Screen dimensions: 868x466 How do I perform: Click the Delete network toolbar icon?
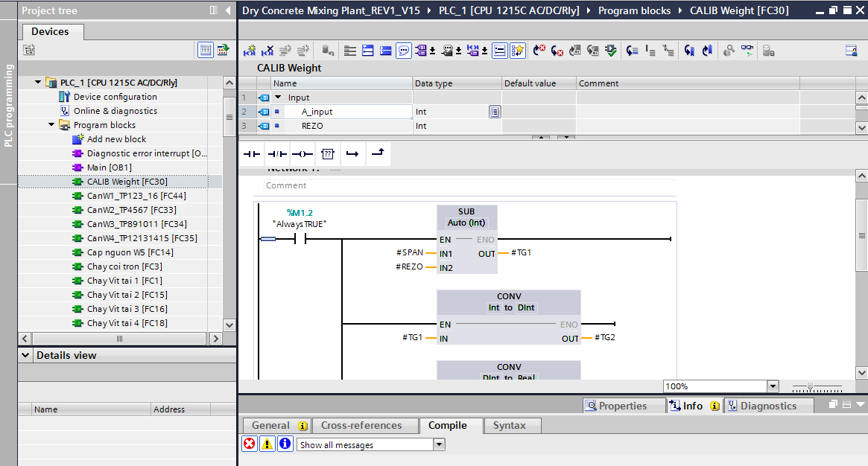[267, 51]
